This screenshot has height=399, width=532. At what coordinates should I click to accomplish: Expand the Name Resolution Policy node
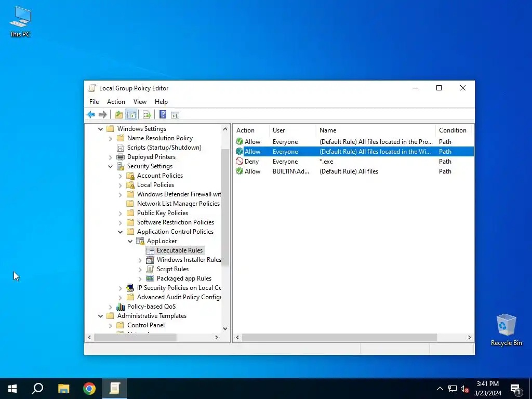pyautogui.click(x=110, y=138)
